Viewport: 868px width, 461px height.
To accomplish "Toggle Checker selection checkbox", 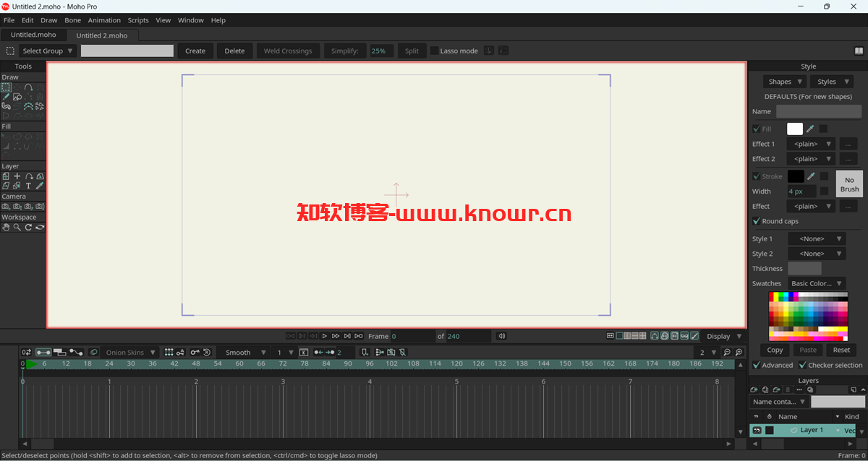I will point(802,365).
